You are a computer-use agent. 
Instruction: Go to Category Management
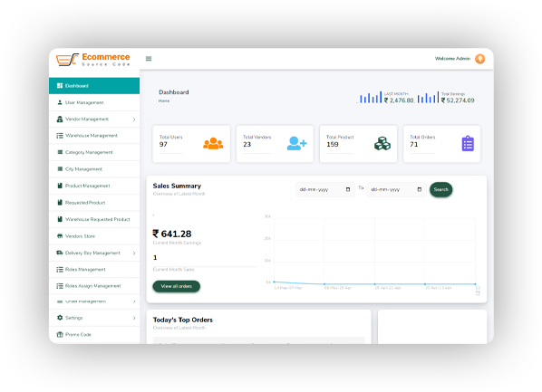coord(94,152)
